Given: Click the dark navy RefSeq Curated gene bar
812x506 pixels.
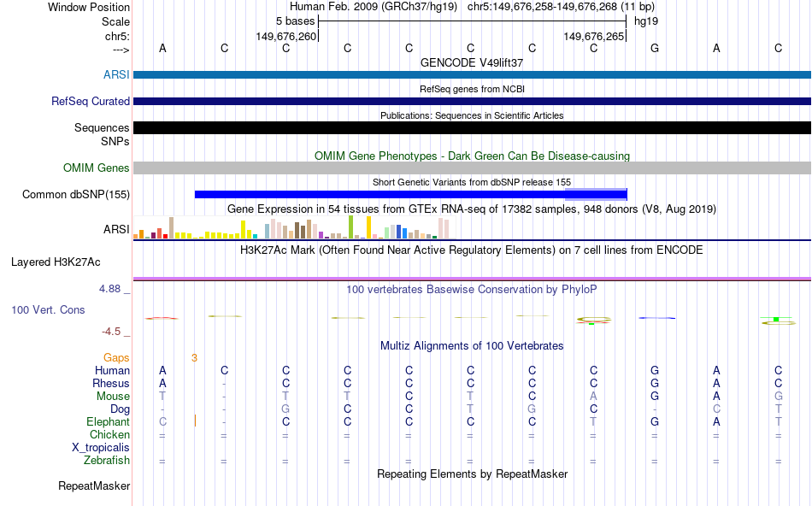Looking at the screenshot, I should pos(472,101).
